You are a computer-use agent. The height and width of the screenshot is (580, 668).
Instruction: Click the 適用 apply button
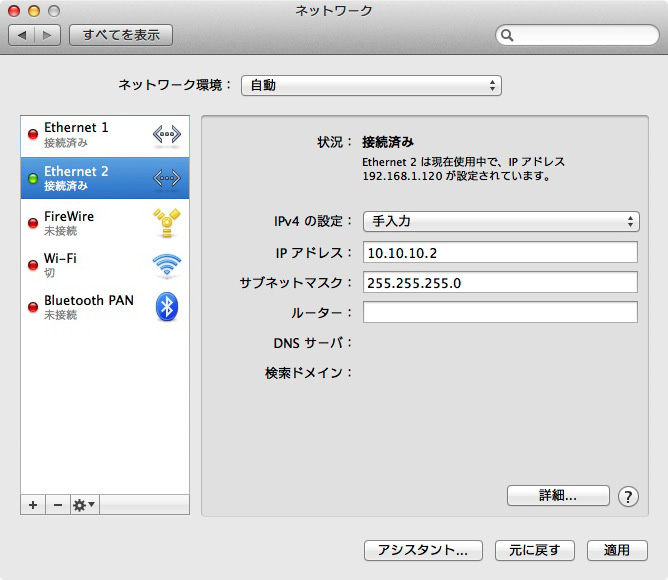coord(617,550)
